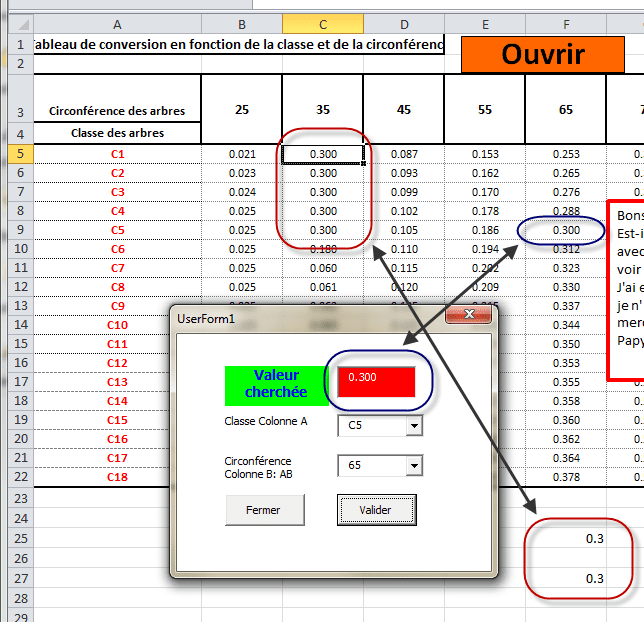Select class cell C3
This screenshot has height=622, width=644.
[x=117, y=192]
